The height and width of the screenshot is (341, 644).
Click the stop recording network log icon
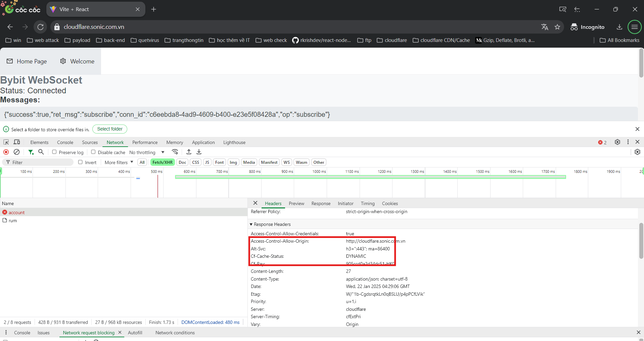pyautogui.click(x=6, y=152)
